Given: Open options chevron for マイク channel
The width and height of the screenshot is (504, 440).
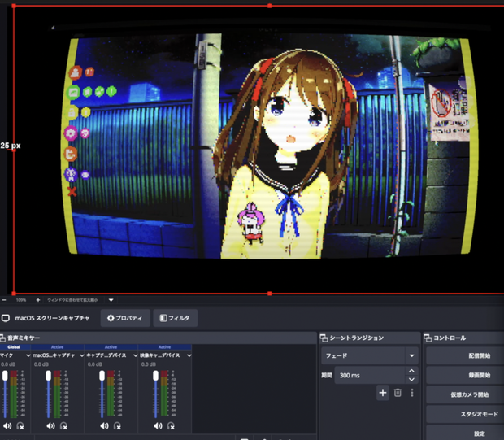Looking at the screenshot, I should [x=28, y=355].
